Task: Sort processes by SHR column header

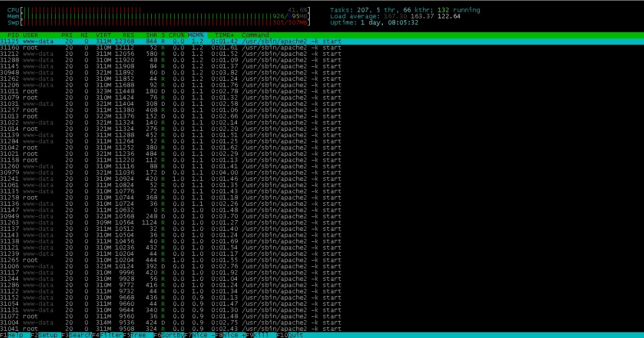Action: (x=152, y=35)
